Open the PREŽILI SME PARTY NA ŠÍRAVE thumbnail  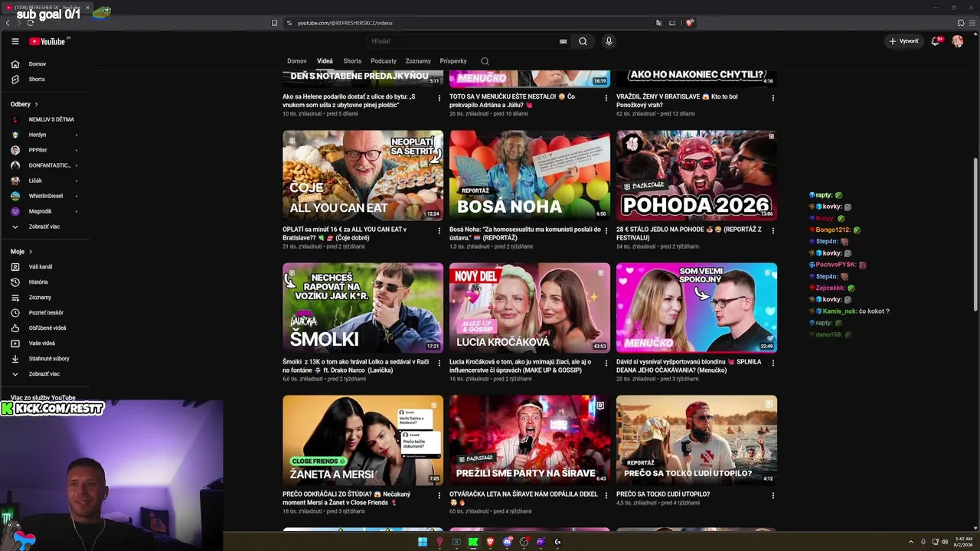pyautogui.click(x=530, y=440)
